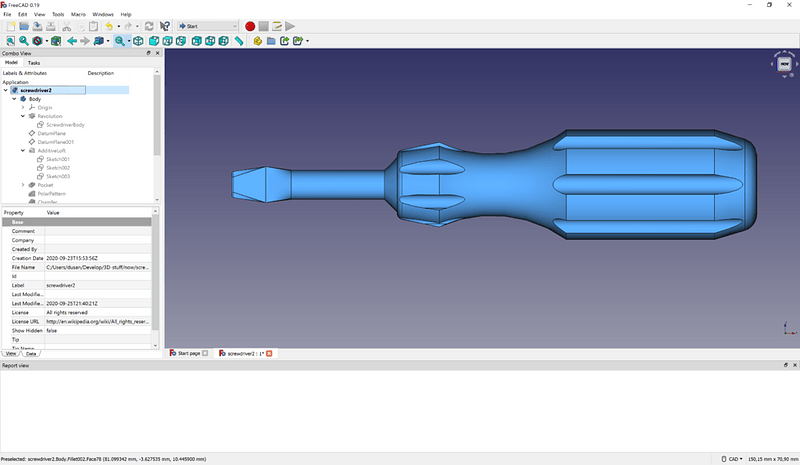Open the CAD navigation style dropdown
This screenshot has width=800, height=465.
732,459
